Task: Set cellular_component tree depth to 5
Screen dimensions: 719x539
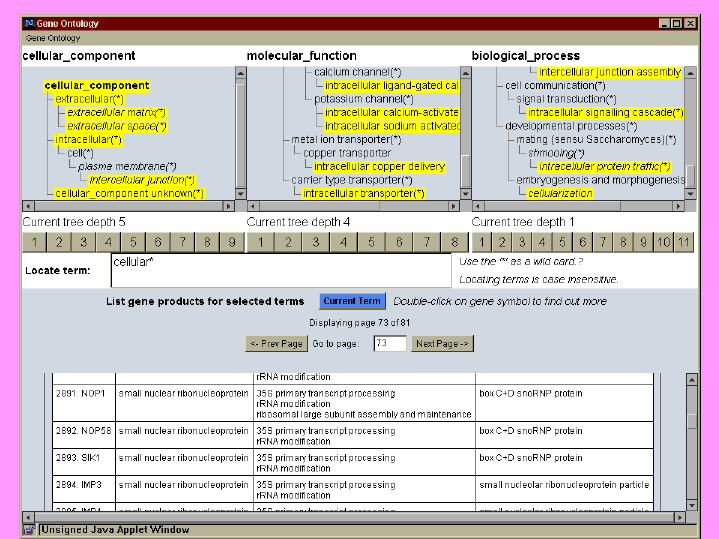Action: [132, 242]
